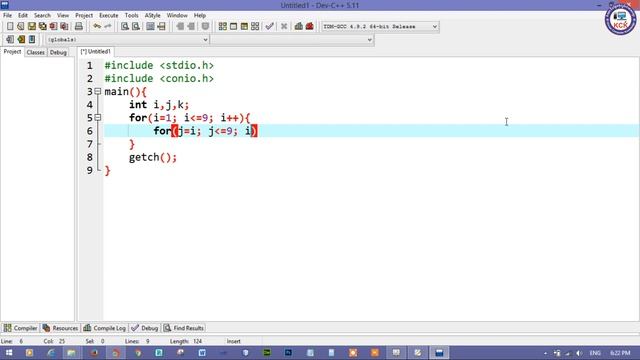Open the Window menu
This screenshot has width=640, height=360.
coord(177,15)
